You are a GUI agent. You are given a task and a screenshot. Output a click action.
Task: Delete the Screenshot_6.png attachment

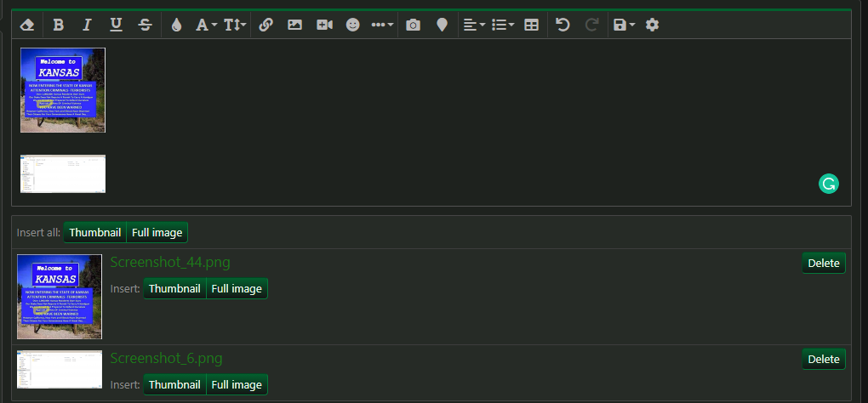click(824, 360)
